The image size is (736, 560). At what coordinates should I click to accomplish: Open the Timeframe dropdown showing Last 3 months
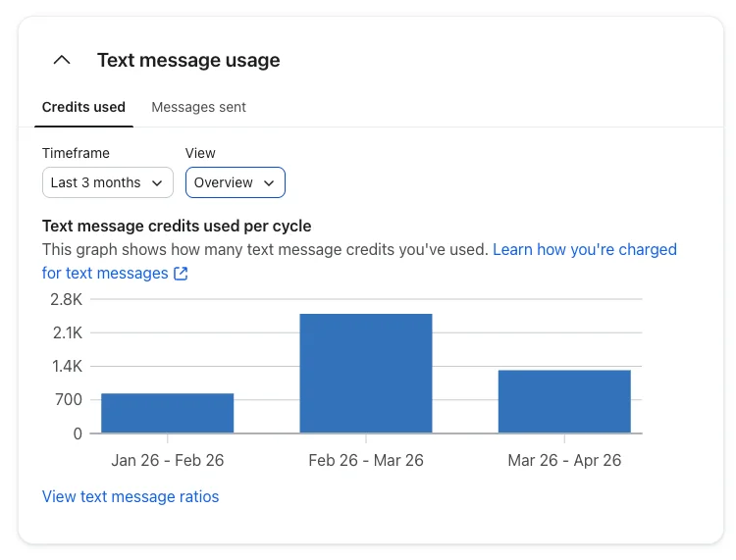[x=108, y=182]
